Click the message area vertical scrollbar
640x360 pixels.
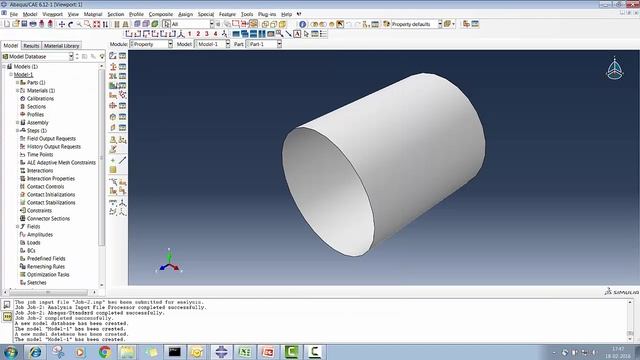click(x=630, y=320)
